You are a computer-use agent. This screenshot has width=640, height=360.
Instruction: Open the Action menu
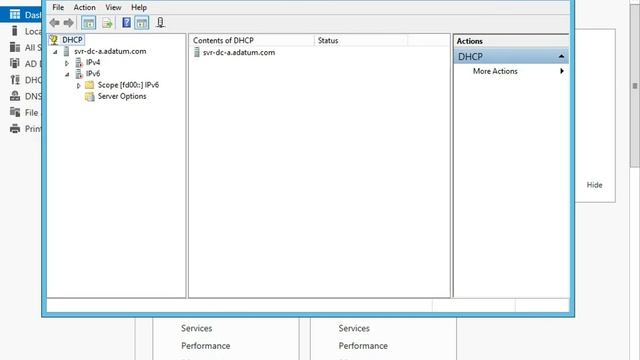pyautogui.click(x=84, y=7)
